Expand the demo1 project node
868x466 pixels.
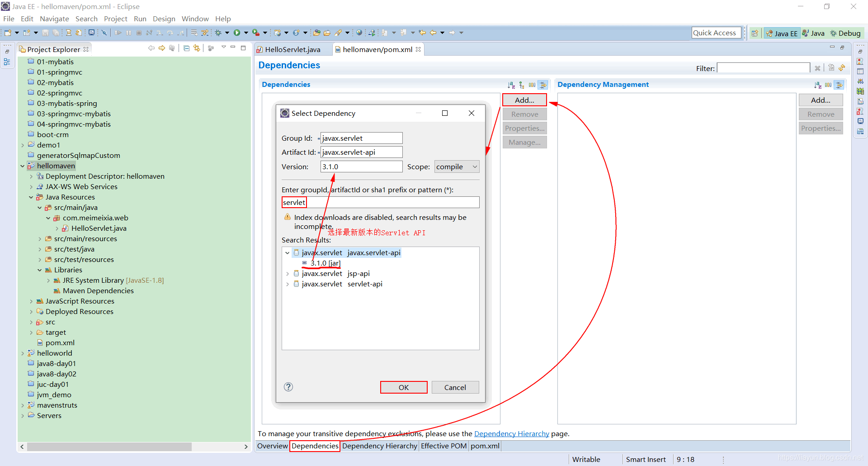pos(22,145)
